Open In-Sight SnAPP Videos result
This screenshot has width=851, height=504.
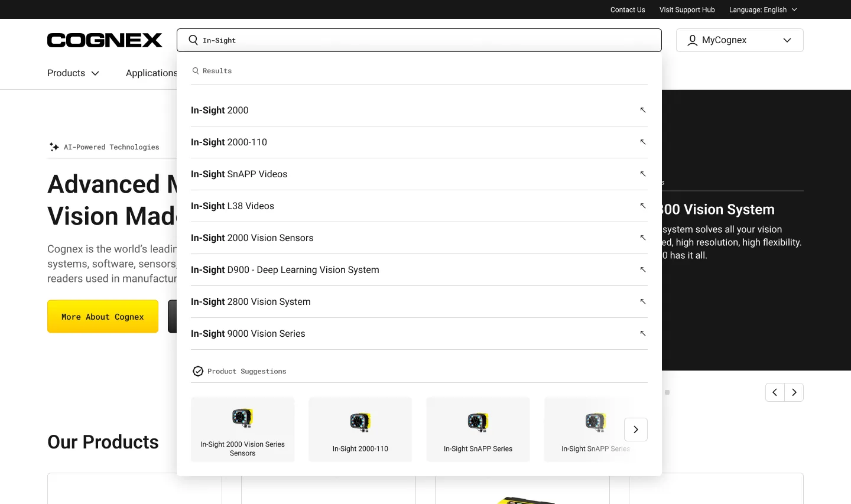tap(419, 174)
